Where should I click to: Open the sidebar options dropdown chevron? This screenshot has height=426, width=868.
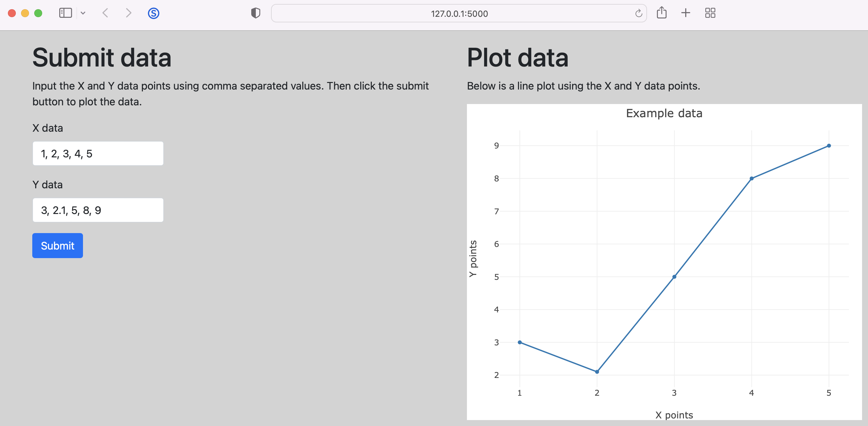click(x=83, y=13)
